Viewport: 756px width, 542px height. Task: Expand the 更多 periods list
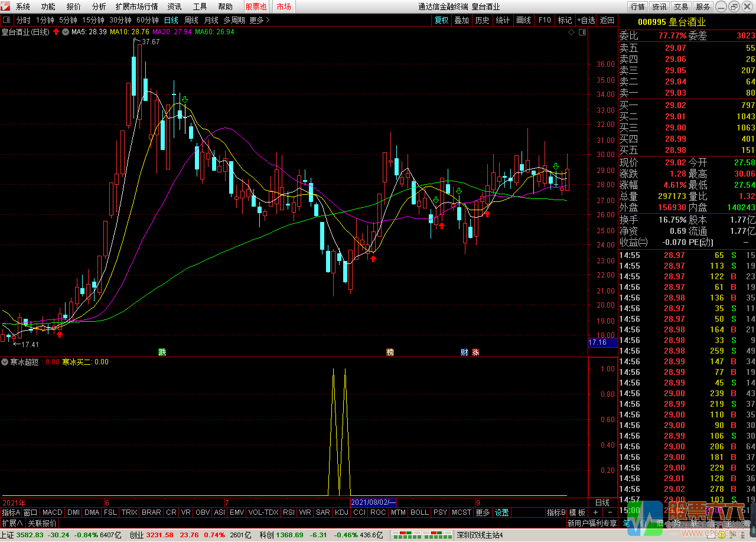(260, 20)
